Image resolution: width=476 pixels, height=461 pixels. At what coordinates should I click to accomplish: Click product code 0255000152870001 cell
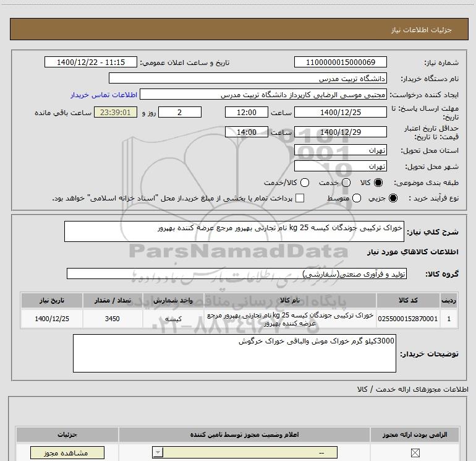coord(408,319)
